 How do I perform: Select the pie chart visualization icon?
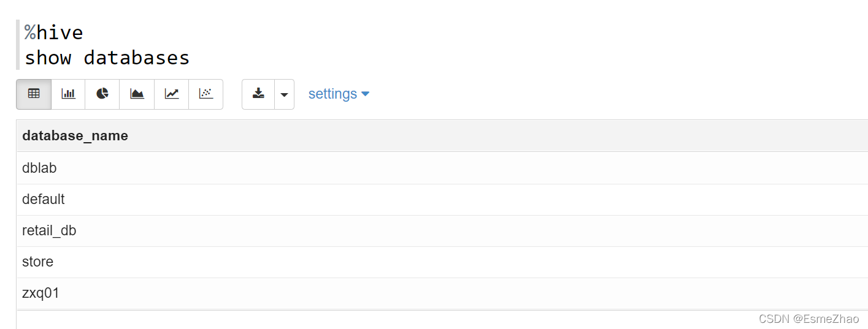tap(102, 94)
